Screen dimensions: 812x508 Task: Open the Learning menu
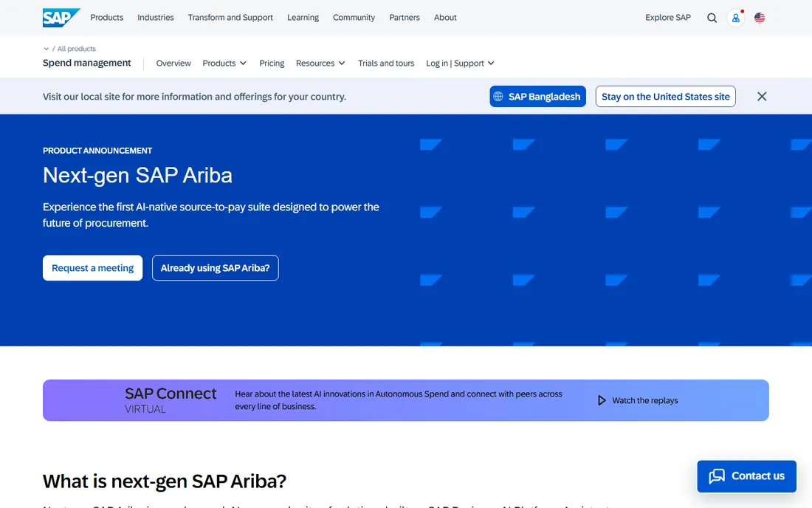point(303,18)
